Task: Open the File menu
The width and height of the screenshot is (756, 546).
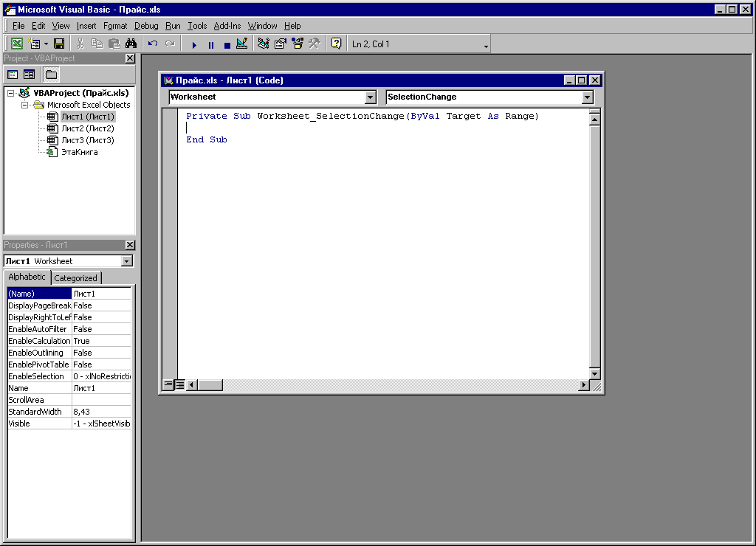Action: [x=18, y=26]
